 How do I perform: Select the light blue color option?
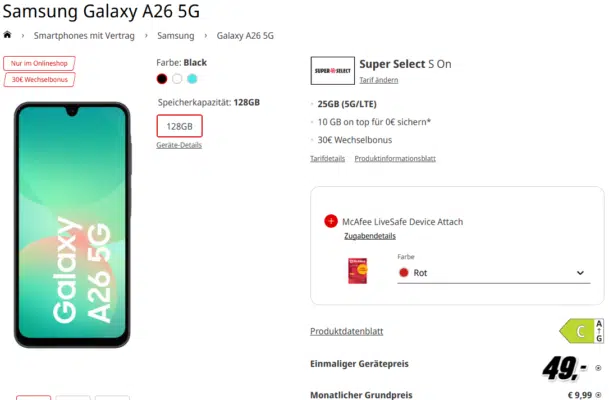(x=192, y=79)
